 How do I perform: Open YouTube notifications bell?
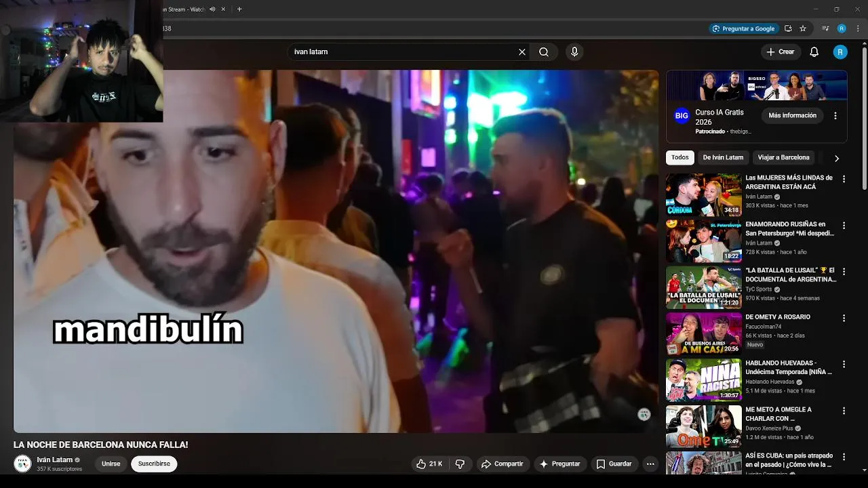point(814,52)
